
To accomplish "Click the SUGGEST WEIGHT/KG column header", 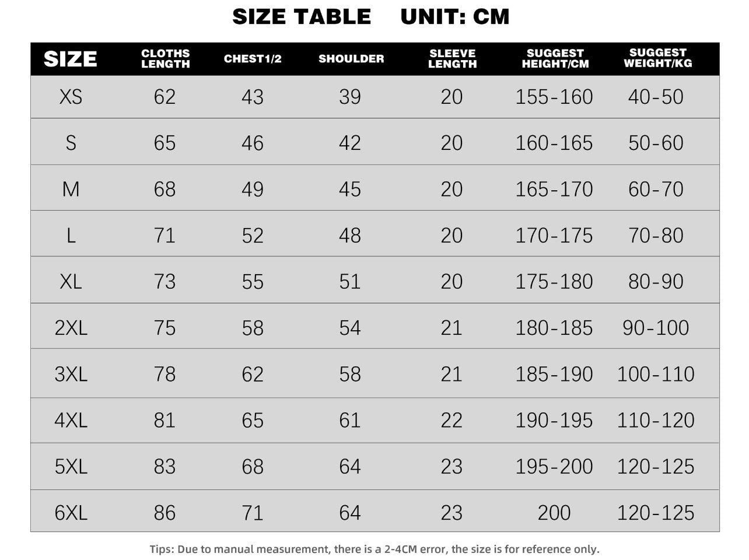I will [x=657, y=58].
